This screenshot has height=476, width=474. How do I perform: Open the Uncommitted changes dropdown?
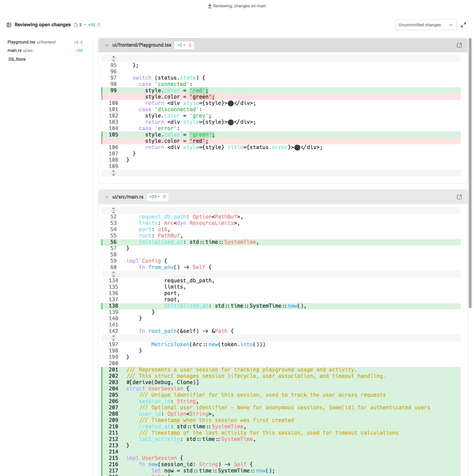(x=426, y=25)
